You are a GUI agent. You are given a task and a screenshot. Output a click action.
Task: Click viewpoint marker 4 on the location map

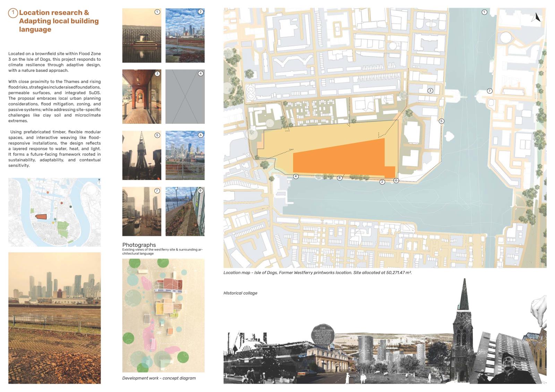[296, 176]
